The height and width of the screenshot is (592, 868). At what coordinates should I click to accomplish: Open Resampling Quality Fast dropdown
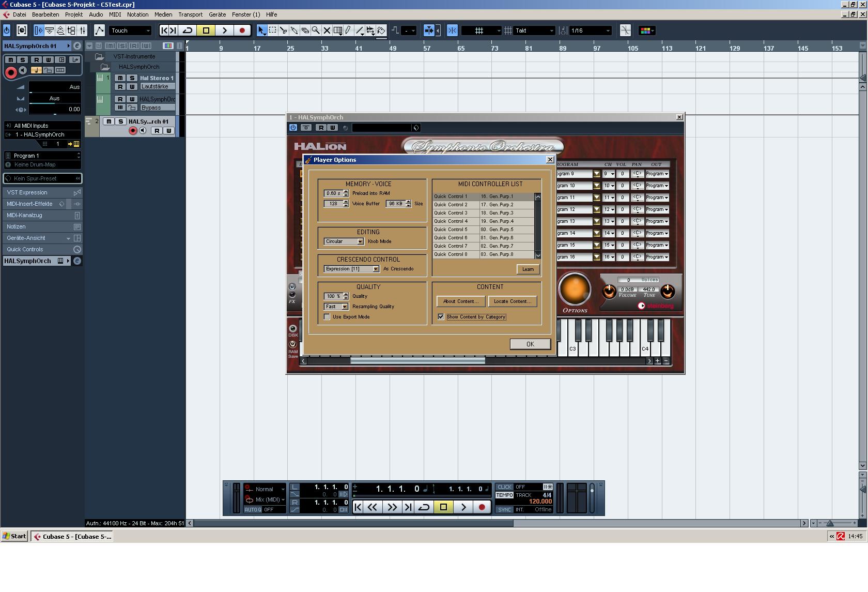[x=336, y=307]
